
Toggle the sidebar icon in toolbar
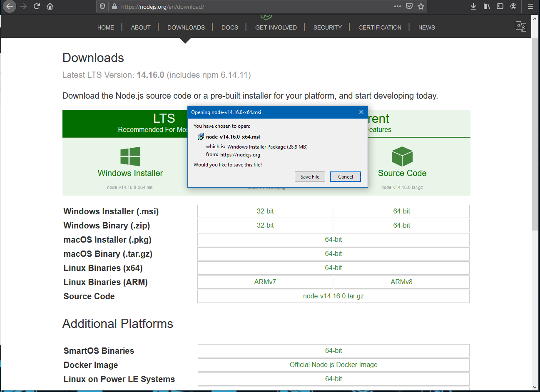(500, 6)
